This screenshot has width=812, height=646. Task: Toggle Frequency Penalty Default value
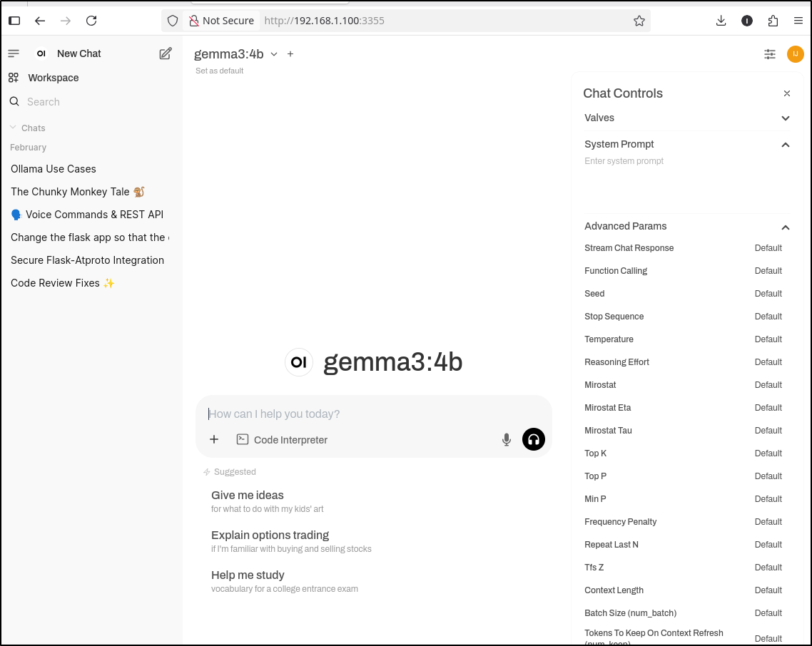tap(768, 521)
